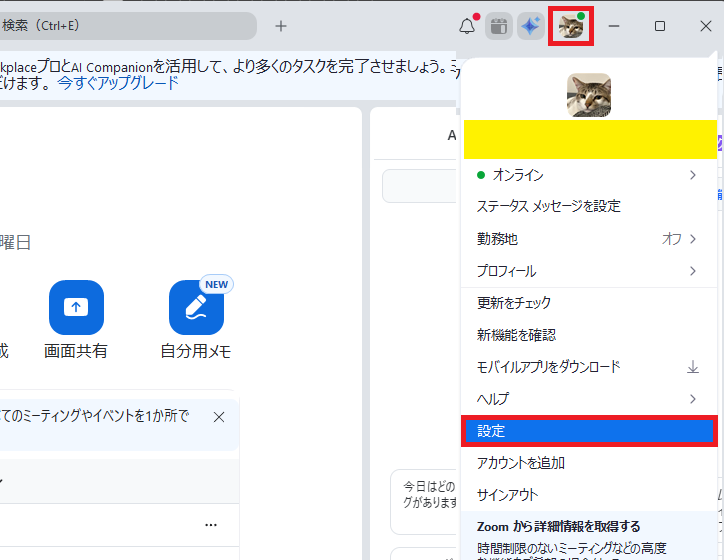724x560 pixels.
Task: Click download arrow beside モバイルアプリをダウンロード
Action: (x=693, y=367)
